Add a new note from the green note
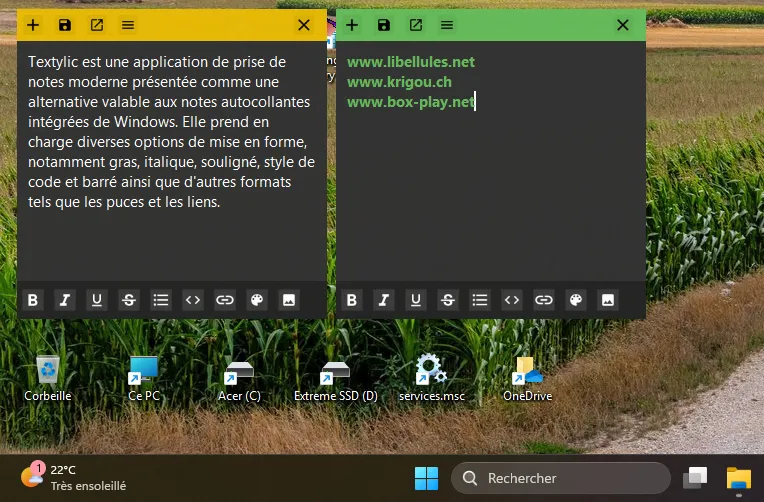 coord(352,25)
